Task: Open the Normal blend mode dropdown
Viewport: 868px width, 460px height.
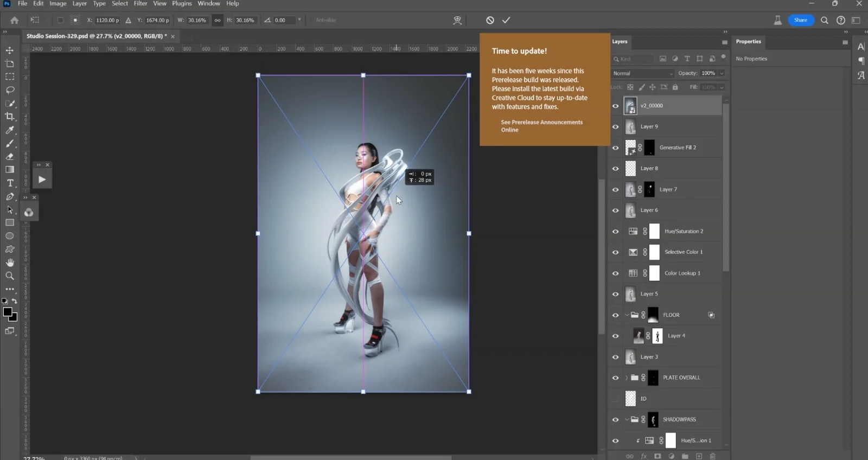Action: click(x=642, y=73)
